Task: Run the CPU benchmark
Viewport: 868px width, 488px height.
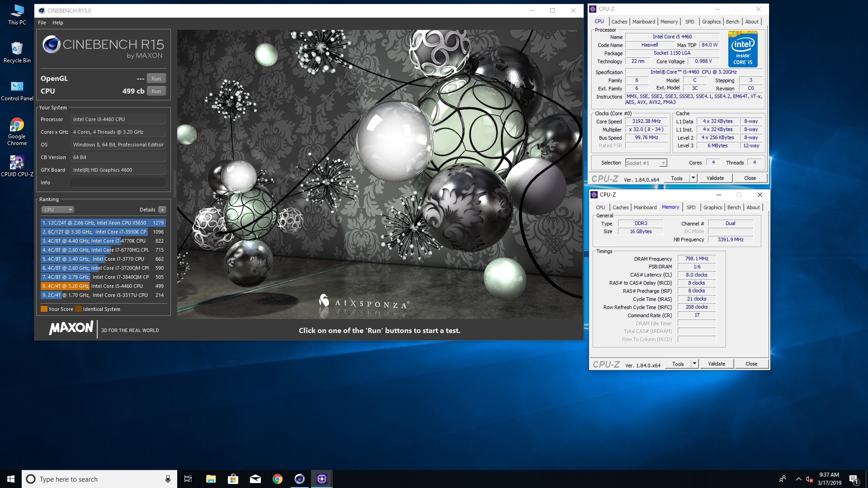Action: tap(156, 91)
